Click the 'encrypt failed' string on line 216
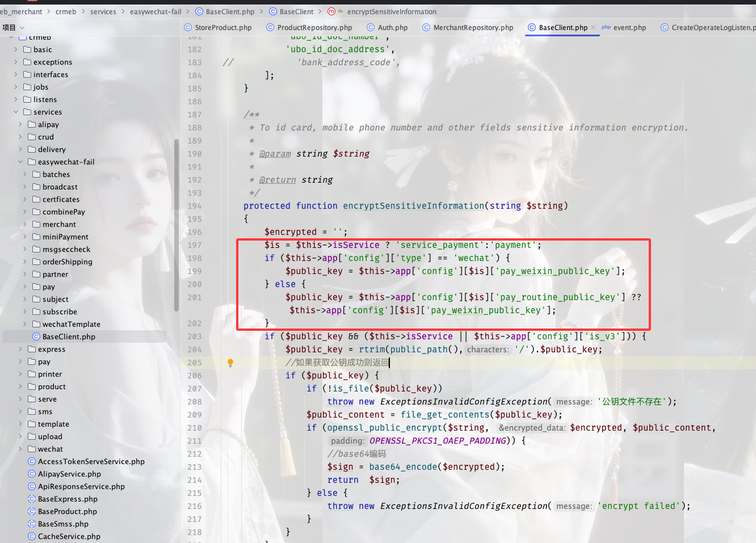756x543 pixels. pyautogui.click(x=639, y=506)
